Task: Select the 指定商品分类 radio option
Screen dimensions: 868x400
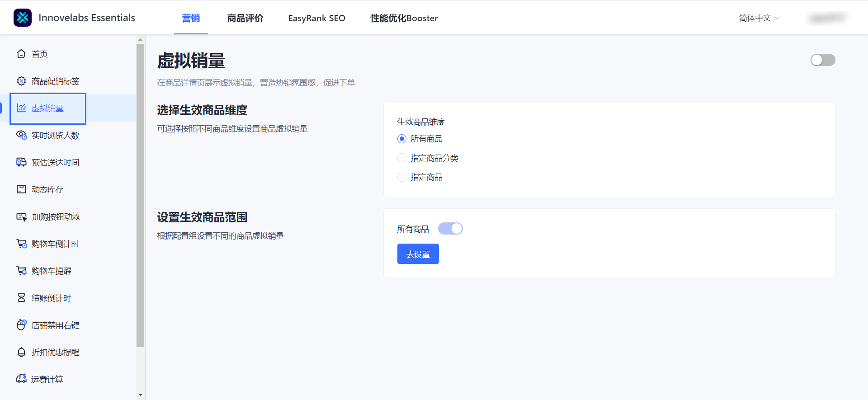Action: pyautogui.click(x=402, y=158)
